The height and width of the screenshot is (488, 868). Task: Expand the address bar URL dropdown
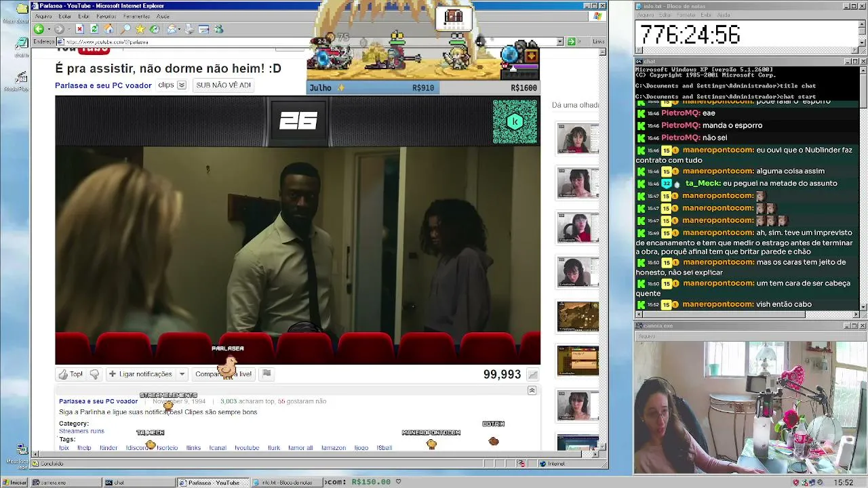pyautogui.click(x=560, y=41)
